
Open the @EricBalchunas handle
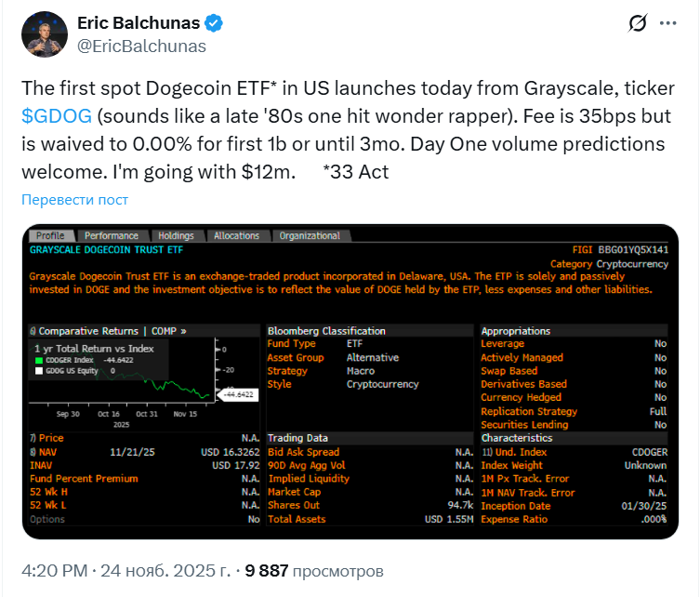click(x=140, y=46)
